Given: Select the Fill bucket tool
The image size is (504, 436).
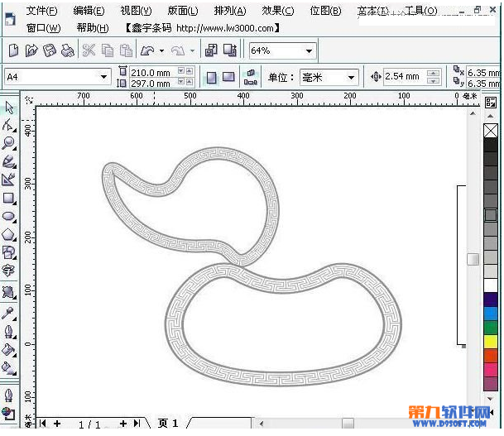Looking at the screenshot, I should click(x=9, y=350).
